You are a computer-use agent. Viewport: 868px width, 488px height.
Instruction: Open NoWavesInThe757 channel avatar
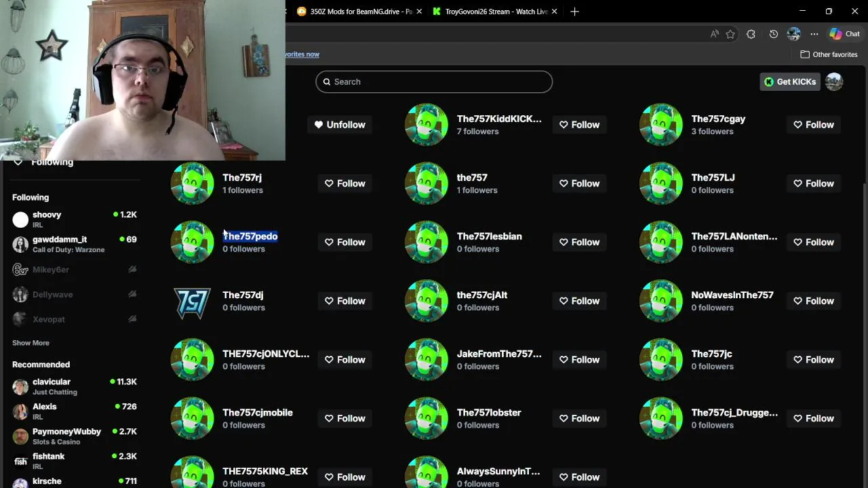661,301
